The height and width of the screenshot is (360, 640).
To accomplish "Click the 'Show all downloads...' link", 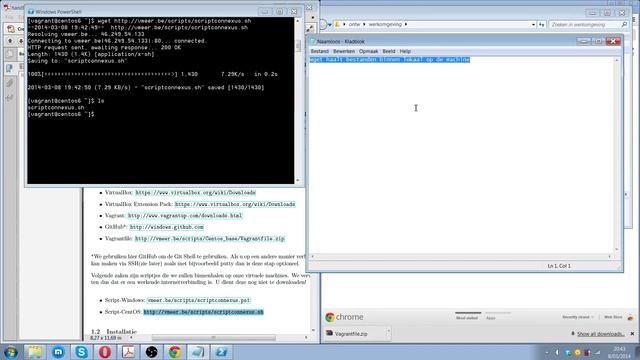I will [600, 334].
